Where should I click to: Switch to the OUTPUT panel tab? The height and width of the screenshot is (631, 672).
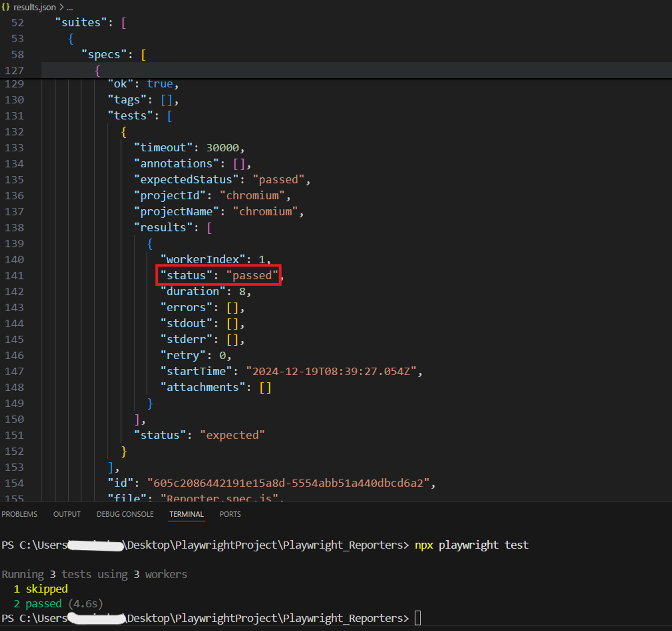click(67, 514)
